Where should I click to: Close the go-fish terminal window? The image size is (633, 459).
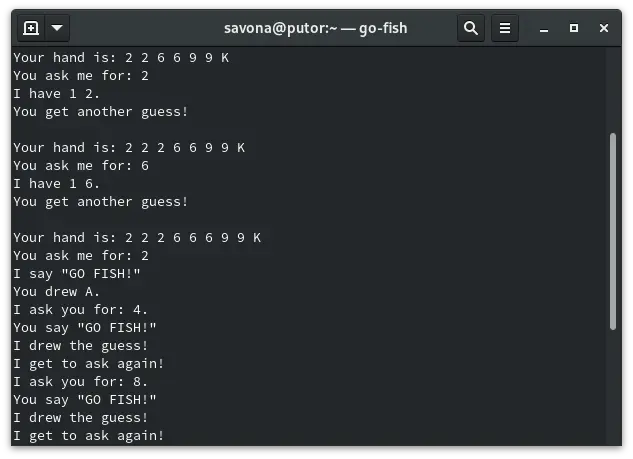click(603, 27)
